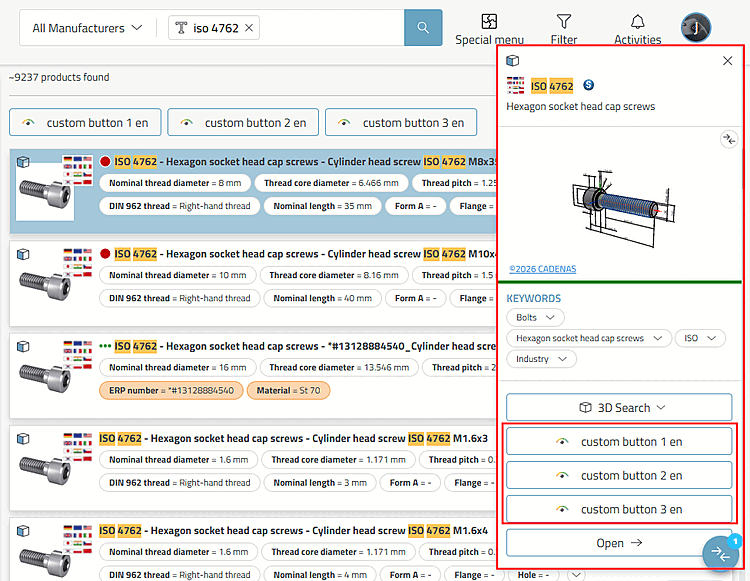The width and height of the screenshot is (750, 581).
Task: Click the compare arrows icon over the 3D preview
Action: [x=729, y=139]
